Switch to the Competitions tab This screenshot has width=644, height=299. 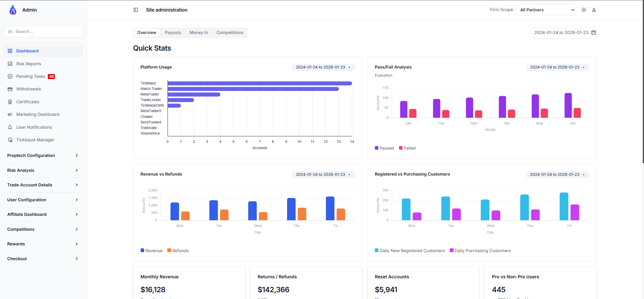[x=230, y=32]
